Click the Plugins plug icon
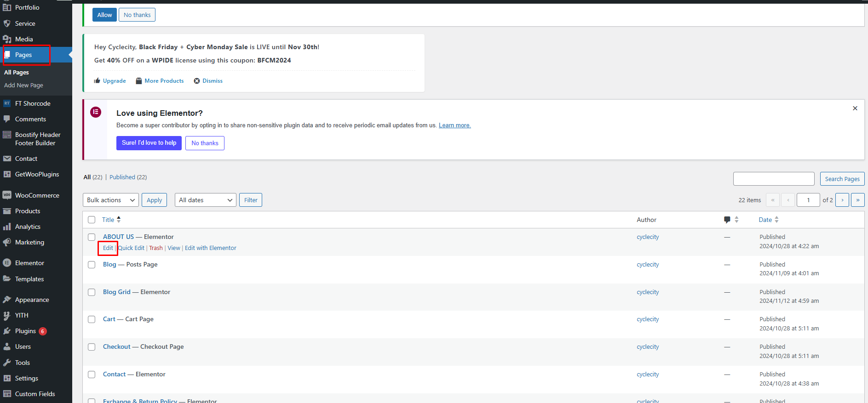Viewport: 868px width, 403px height. pos(7,331)
